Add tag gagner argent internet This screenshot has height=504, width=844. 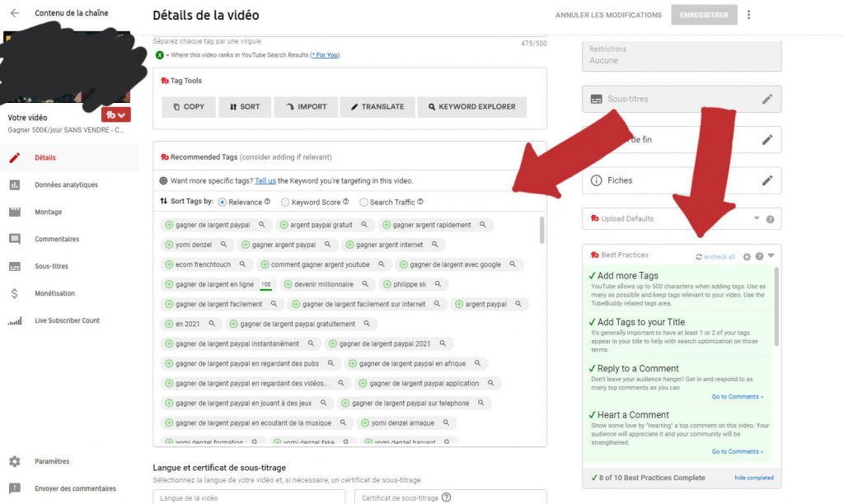tap(349, 245)
